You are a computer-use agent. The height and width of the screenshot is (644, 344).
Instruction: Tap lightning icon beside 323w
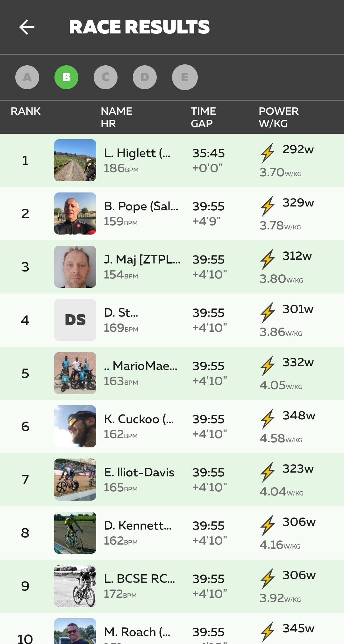coord(268,472)
